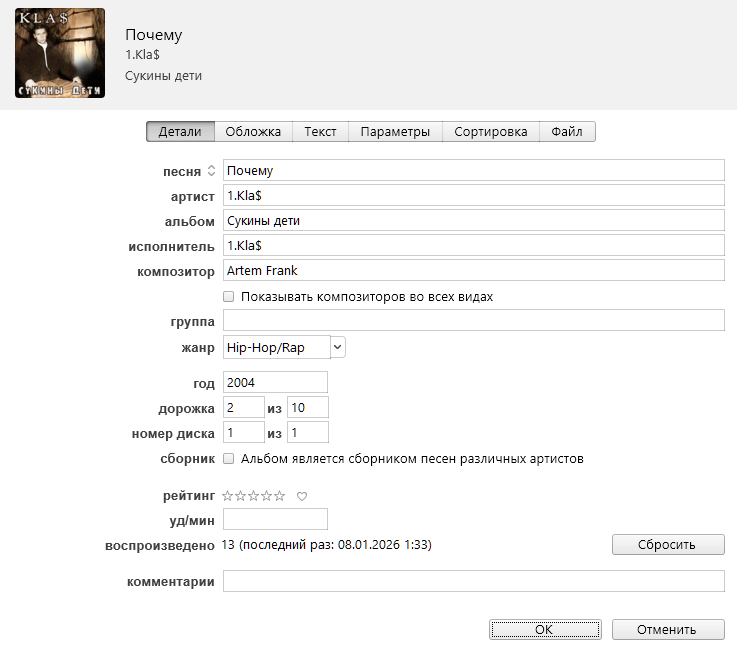Click the жанр Hip-Hop/Rap text box
This screenshot has height=655, width=737.
(x=277, y=347)
